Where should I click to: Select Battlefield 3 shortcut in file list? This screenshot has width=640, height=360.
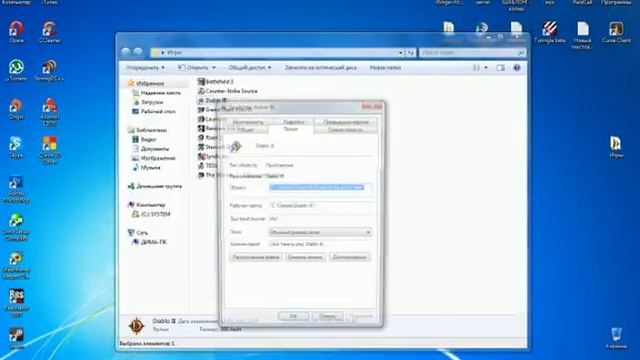click(215, 82)
